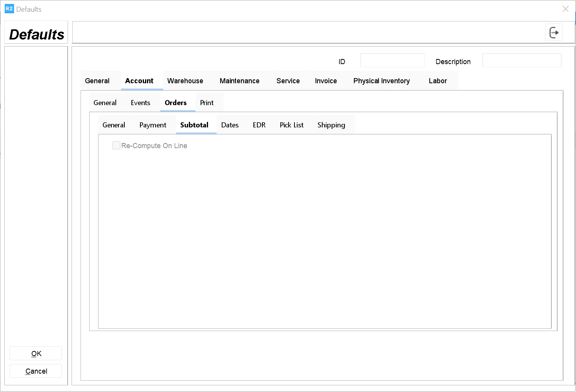
Task: Click the R2 application icon in title bar
Action: coord(9,9)
